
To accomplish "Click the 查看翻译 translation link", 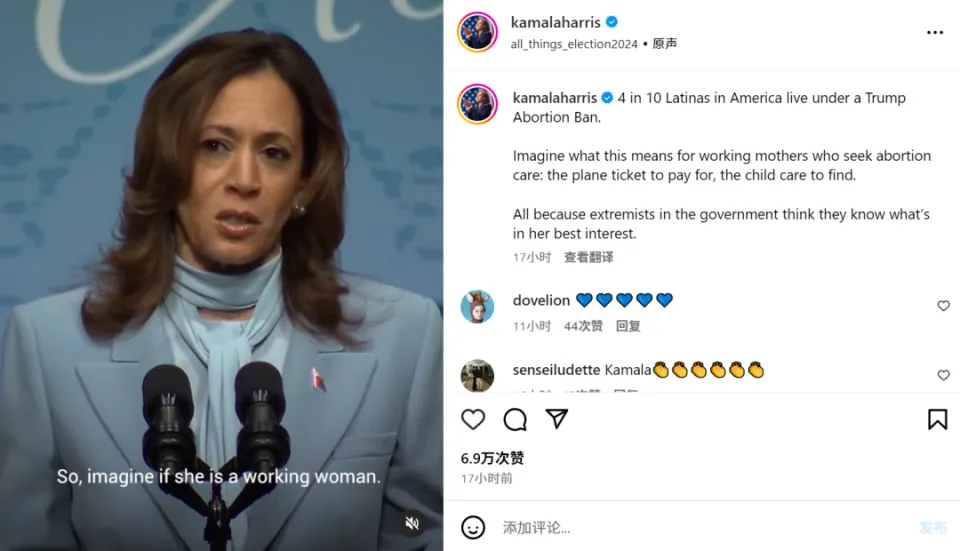I will 588,257.
